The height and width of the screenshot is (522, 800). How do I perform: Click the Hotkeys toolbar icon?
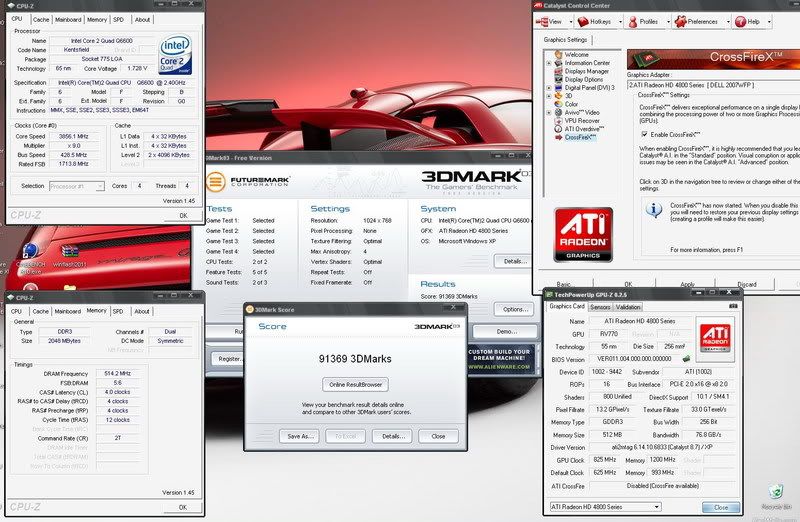point(583,21)
